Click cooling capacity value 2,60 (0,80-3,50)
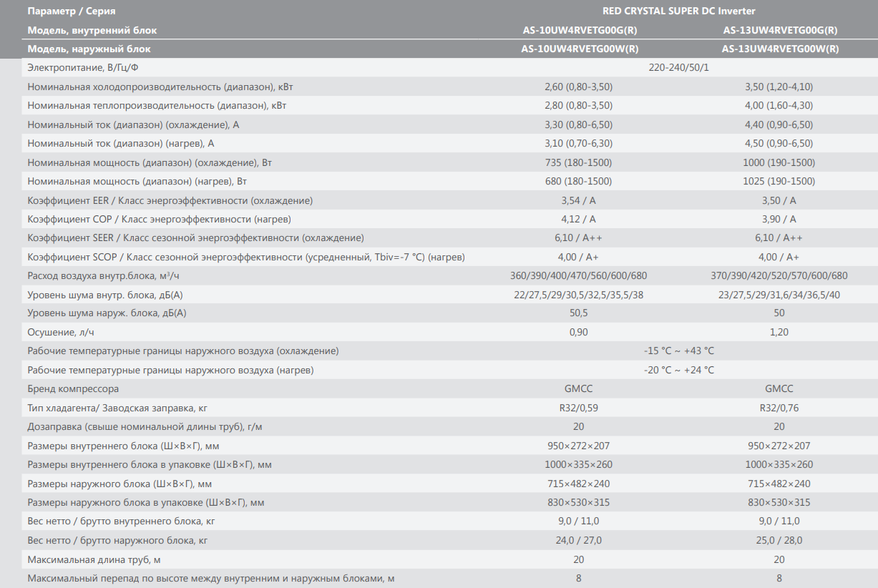This screenshot has height=588, width=878. (579, 87)
